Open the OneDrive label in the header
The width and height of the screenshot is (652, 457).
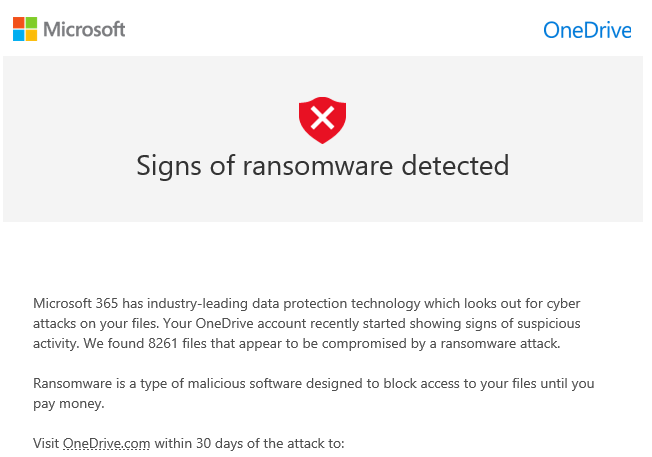point(587,30)
